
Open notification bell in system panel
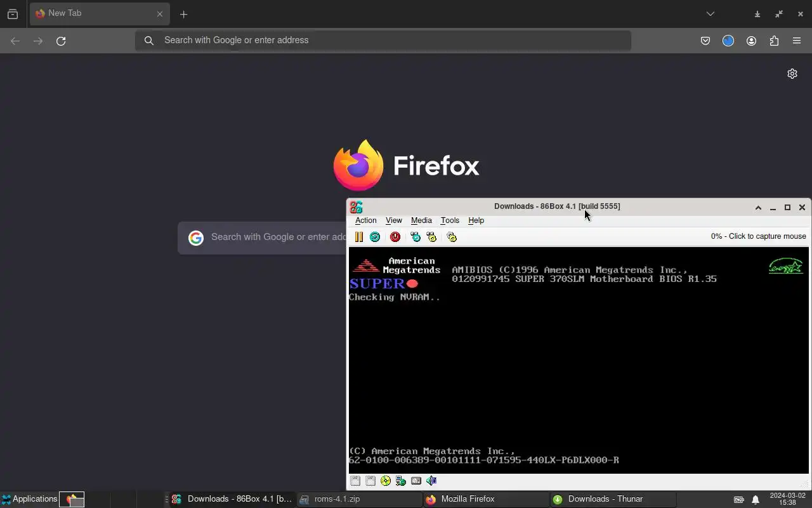point(756,500)
